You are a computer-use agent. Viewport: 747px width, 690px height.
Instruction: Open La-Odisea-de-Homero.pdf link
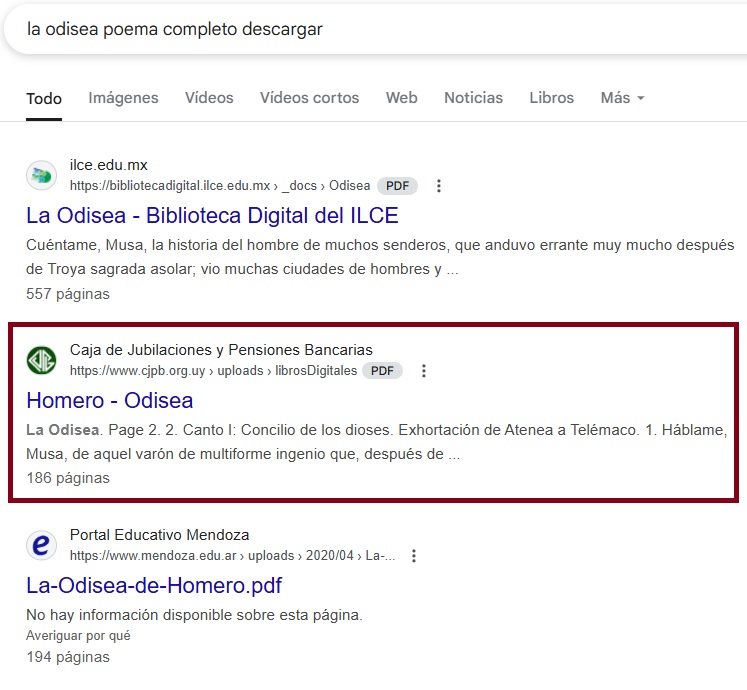154,585
